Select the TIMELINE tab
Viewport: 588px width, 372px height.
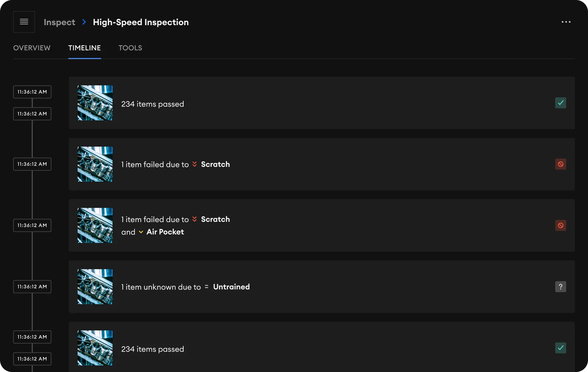[84, 48]
